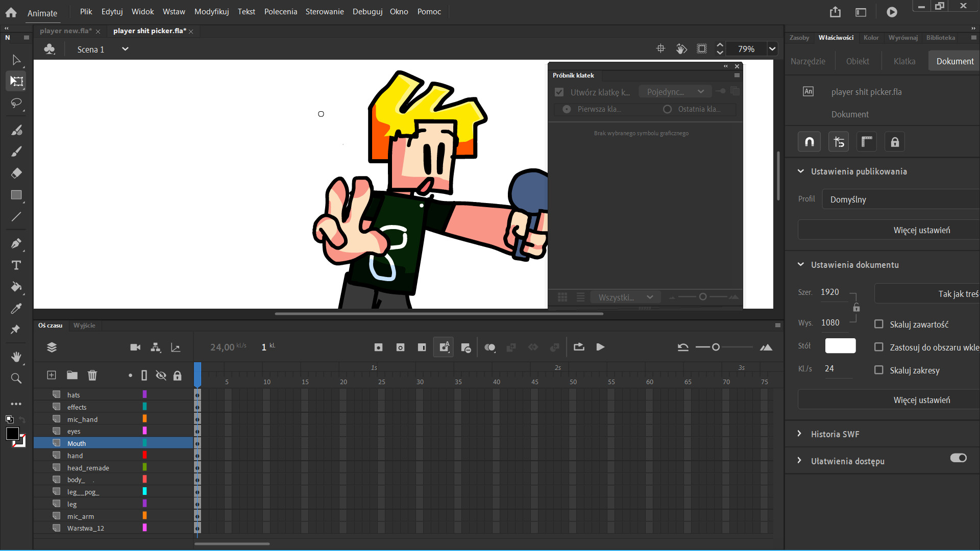The image size is (980, 551).
Task: Expand the Historia SWF section
Action: [x=800, y=434]
